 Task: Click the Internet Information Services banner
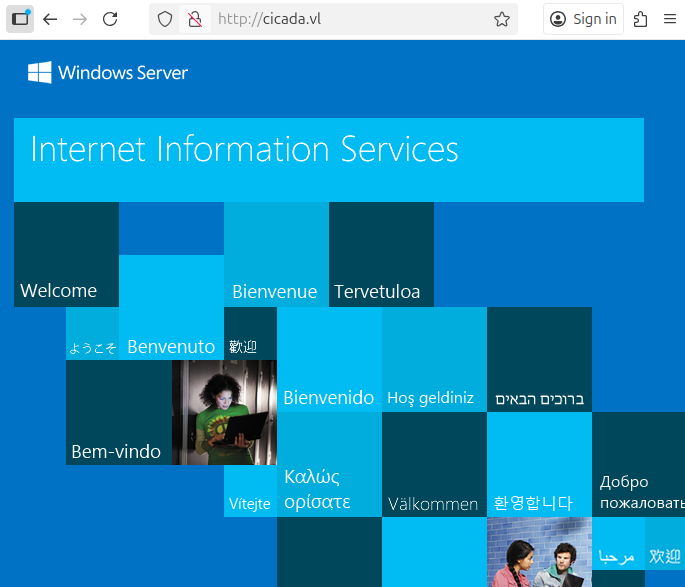pyautogui.click(x=329, y=160)
